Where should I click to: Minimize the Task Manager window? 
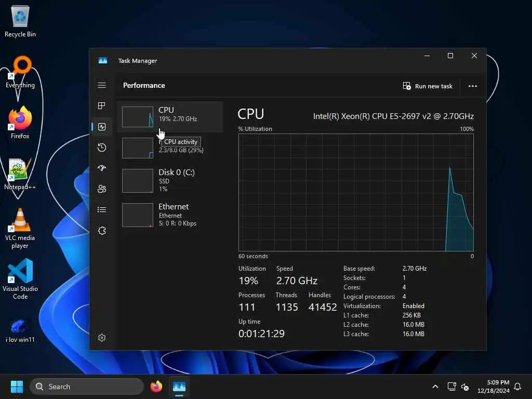coord(427,56)
